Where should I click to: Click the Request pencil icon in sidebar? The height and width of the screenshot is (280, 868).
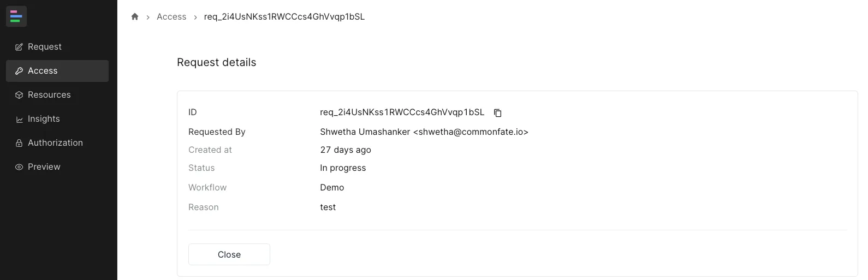(x=19, y=47)
